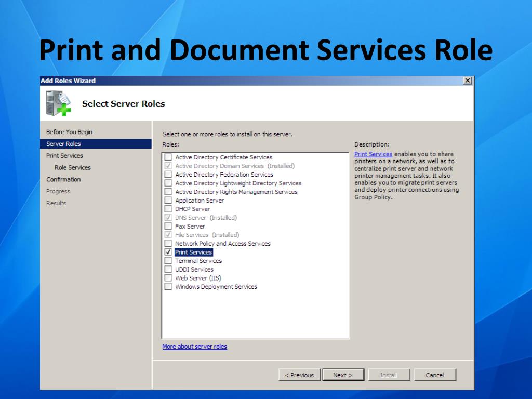The width and height of the screenshot is (532, 399).
Task: Click grayed Active Directory Domain Services checkbox
Action: (168, 166)
